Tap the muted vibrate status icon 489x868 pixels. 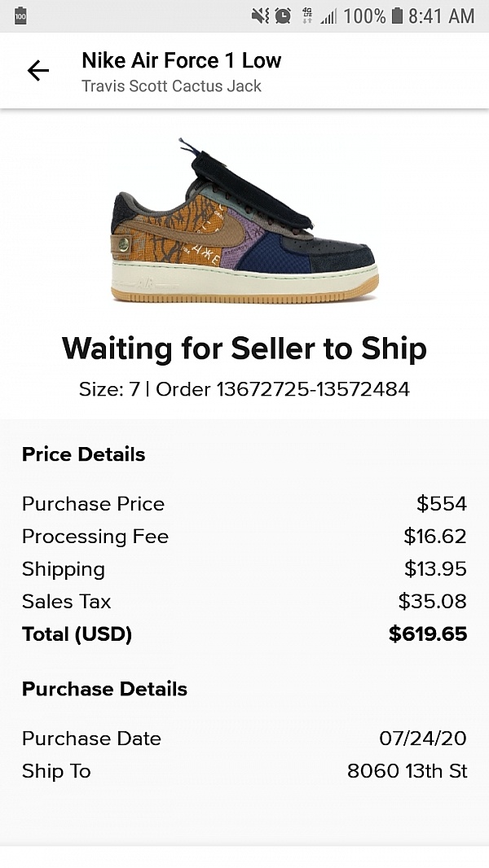coord(261,15)
